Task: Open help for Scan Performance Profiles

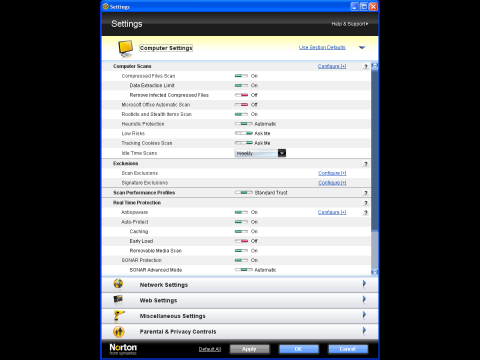Action: (366, 193)
